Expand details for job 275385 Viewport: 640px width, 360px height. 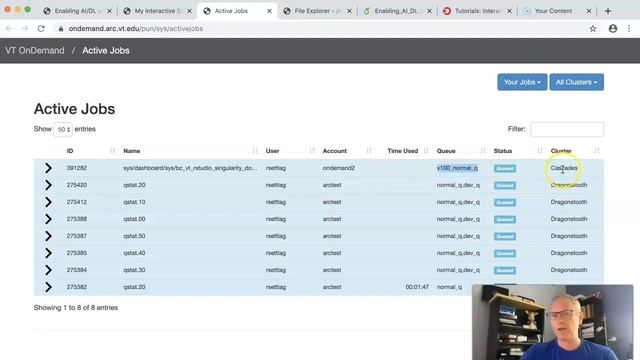tap(48, 253)
